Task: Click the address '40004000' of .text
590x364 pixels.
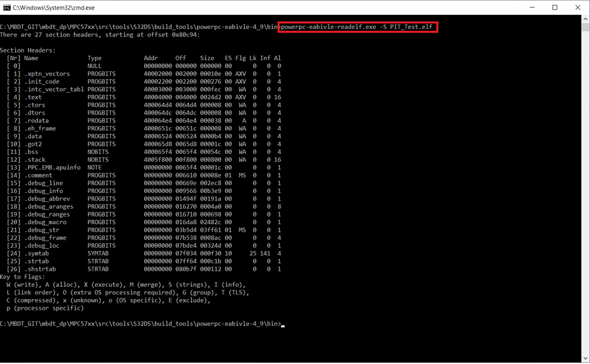Action: click(158, 97)
